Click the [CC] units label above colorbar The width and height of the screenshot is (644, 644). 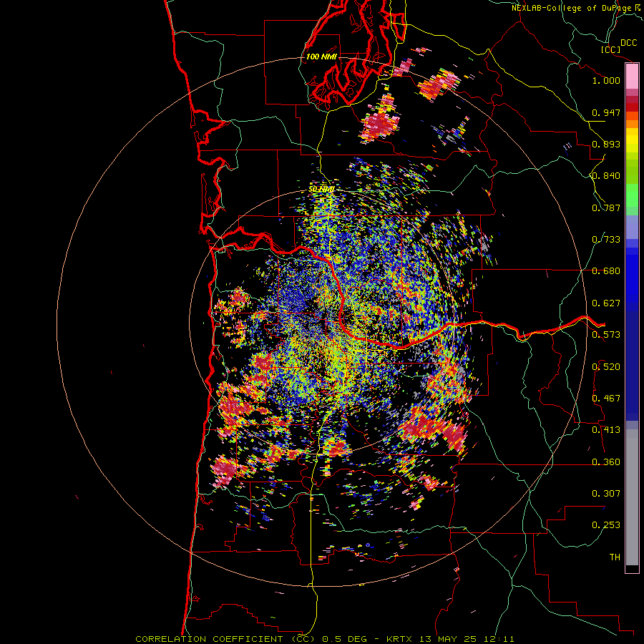611,49
